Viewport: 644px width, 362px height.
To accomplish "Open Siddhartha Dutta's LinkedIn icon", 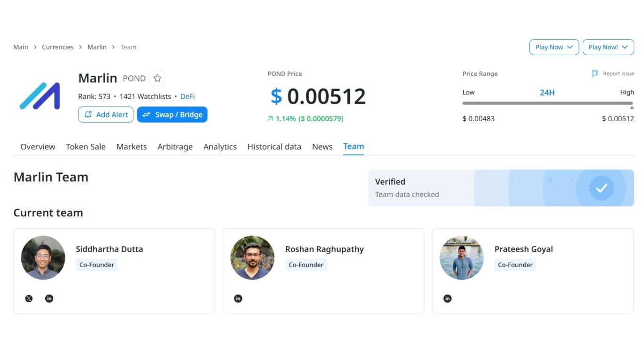I will [x=49, y=298].
